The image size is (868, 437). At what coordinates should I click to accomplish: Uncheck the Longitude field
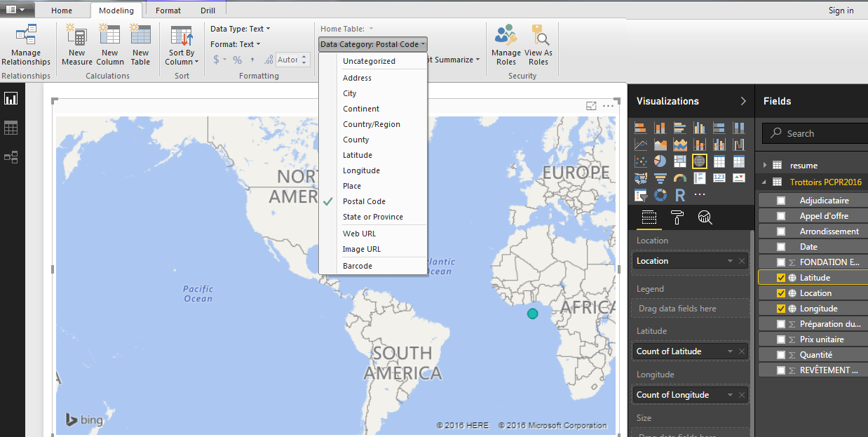781,309
